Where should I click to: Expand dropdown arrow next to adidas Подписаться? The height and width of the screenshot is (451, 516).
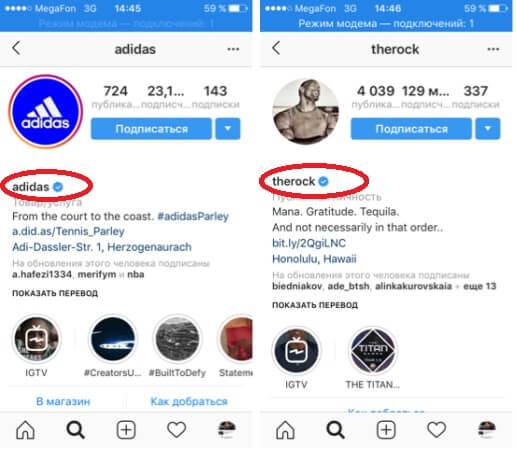(x=228, y=128)
